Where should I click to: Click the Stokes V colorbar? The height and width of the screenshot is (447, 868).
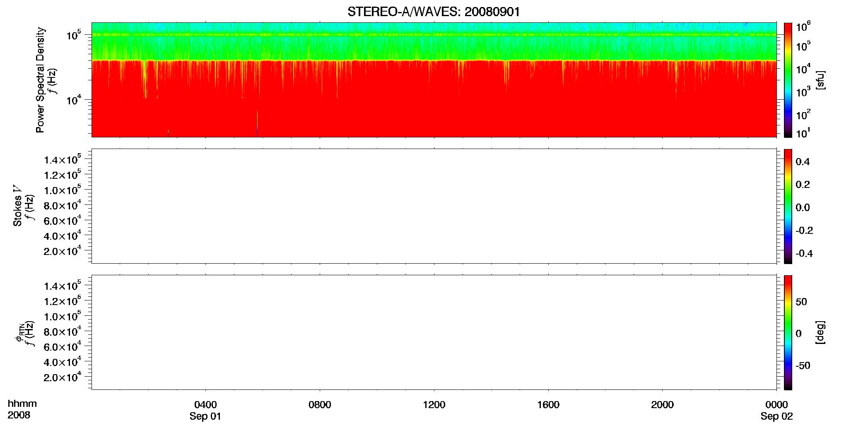(788, 206)
